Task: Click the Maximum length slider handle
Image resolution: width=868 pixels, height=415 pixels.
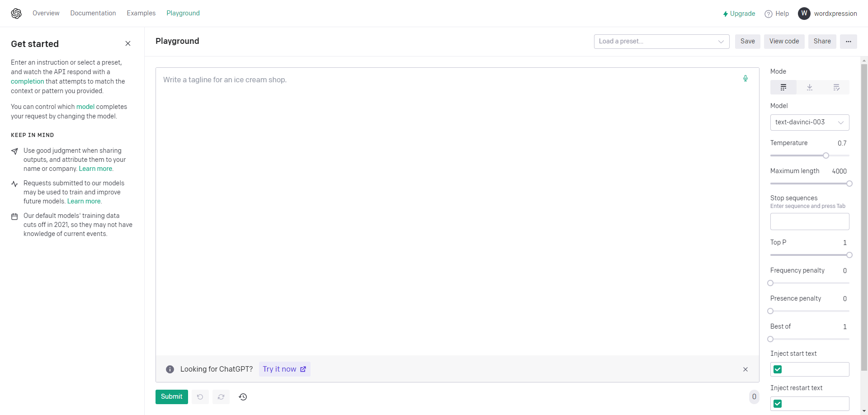Action: coord(849,184)
